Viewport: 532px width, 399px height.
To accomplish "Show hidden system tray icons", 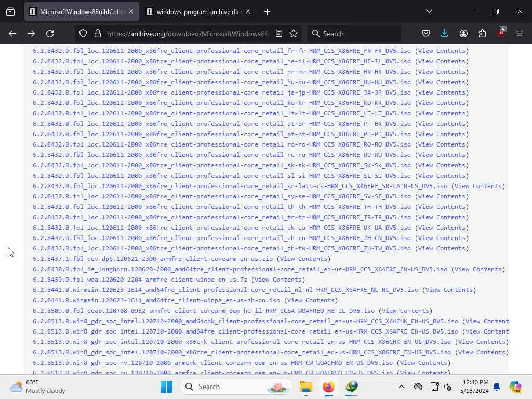I will pos(402,387).
